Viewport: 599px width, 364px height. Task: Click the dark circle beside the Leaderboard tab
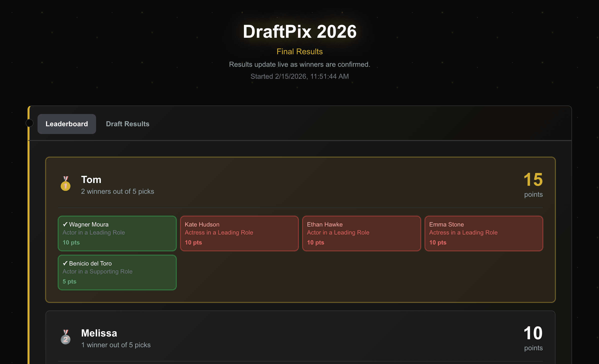pyautogui.click(x=29, y=123)
